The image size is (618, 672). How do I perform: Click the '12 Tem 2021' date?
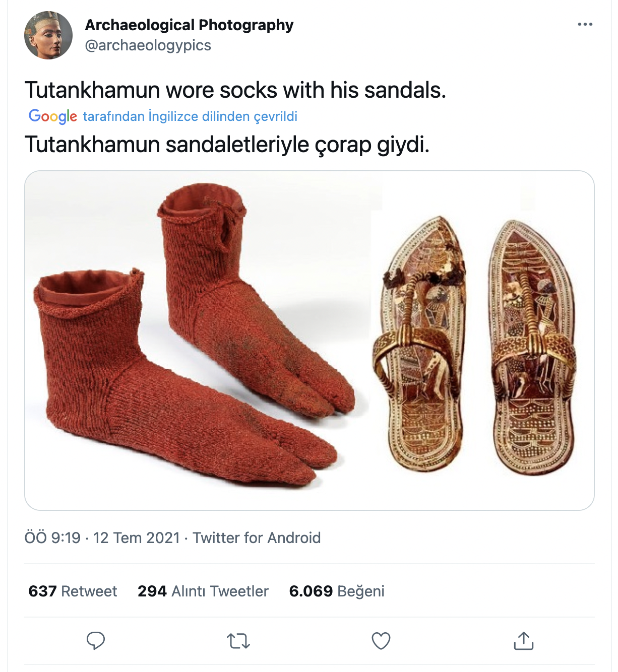[x=137, y=537]
